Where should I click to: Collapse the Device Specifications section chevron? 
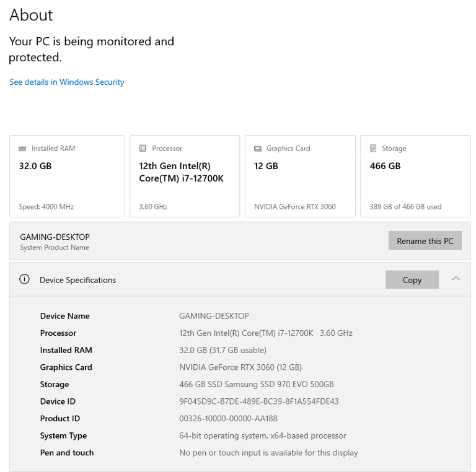456,279
